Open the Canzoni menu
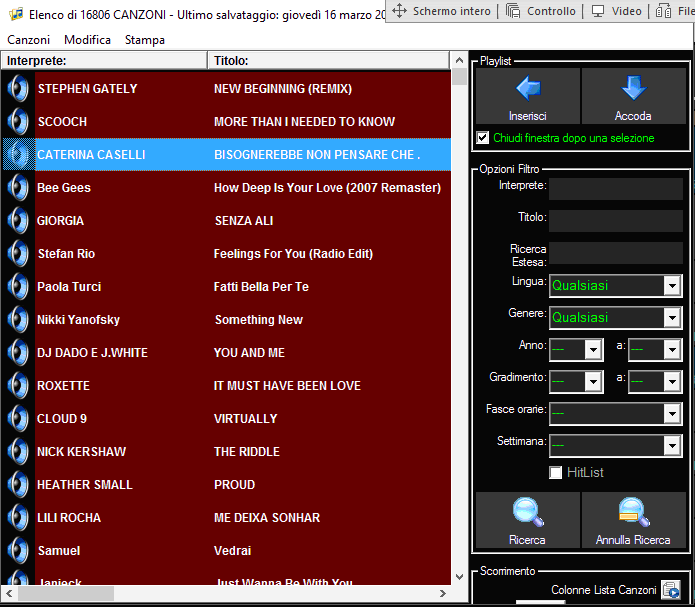This screenshot has width=695, height=607. pyautogui.click(x=28, y=40)
